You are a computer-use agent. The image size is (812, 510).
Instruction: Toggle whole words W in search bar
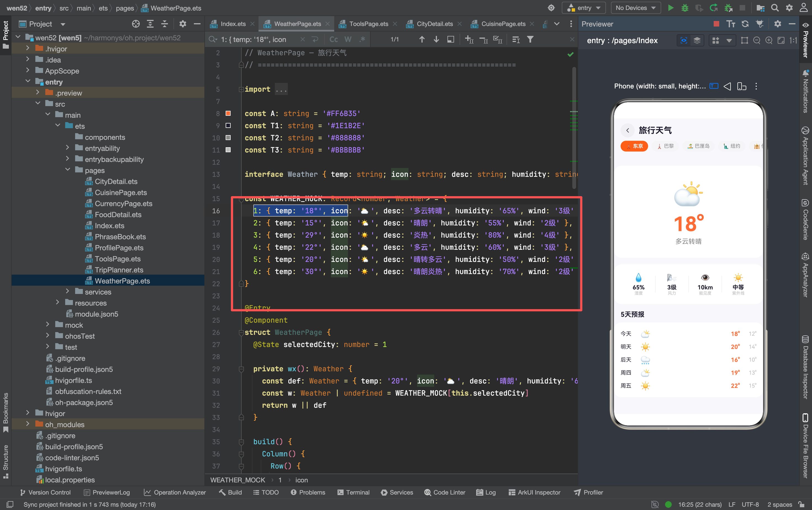[348, 40]
